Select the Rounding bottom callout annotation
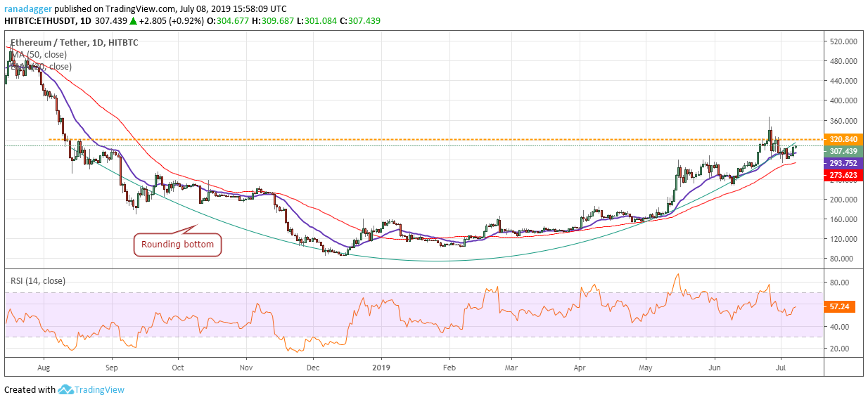The height and width of the screenshot is (402, 868). tap(178, 245)
